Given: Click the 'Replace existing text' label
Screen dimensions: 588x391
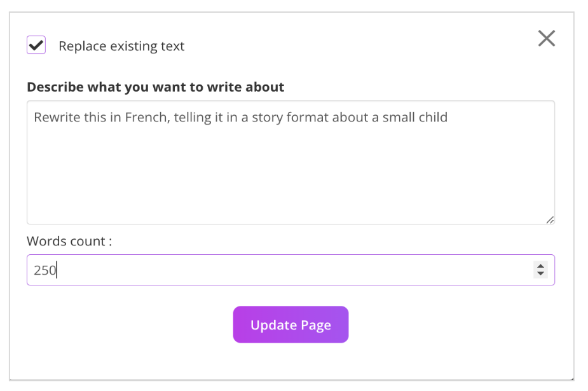Looking at the screenshot, I should pyautogui.click(x=121, y=46).
